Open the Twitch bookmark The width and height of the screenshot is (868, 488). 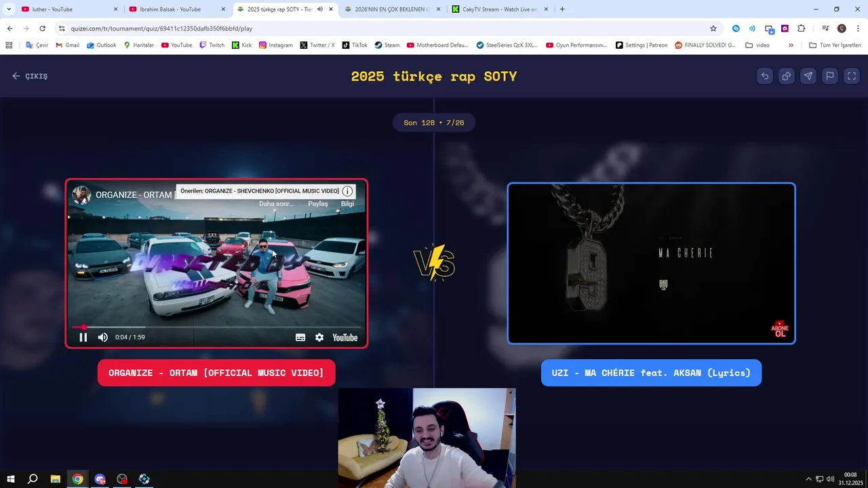point(212,45)
